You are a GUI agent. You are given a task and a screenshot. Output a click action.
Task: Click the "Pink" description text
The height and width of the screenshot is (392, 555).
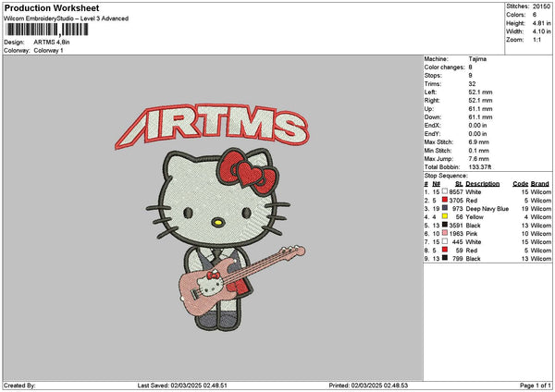click(472, 234)
